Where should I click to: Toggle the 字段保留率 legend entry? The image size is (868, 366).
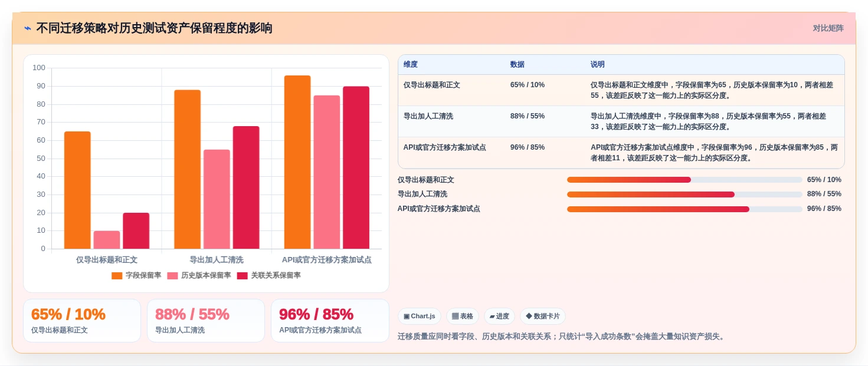click(x=136, y=275)
